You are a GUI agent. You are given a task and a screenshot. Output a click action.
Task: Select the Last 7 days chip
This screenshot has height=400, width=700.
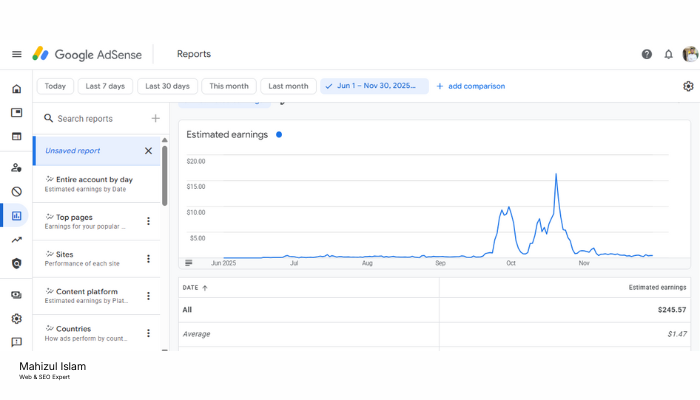[105, 86]
